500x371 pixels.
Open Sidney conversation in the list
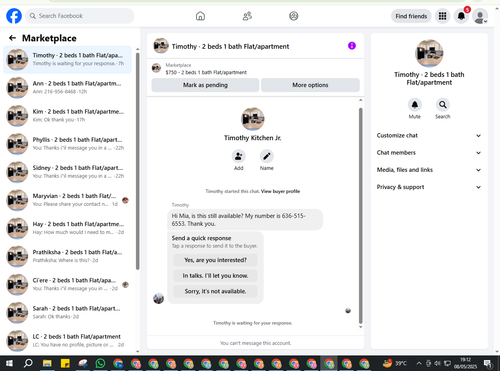pos(67,172)
